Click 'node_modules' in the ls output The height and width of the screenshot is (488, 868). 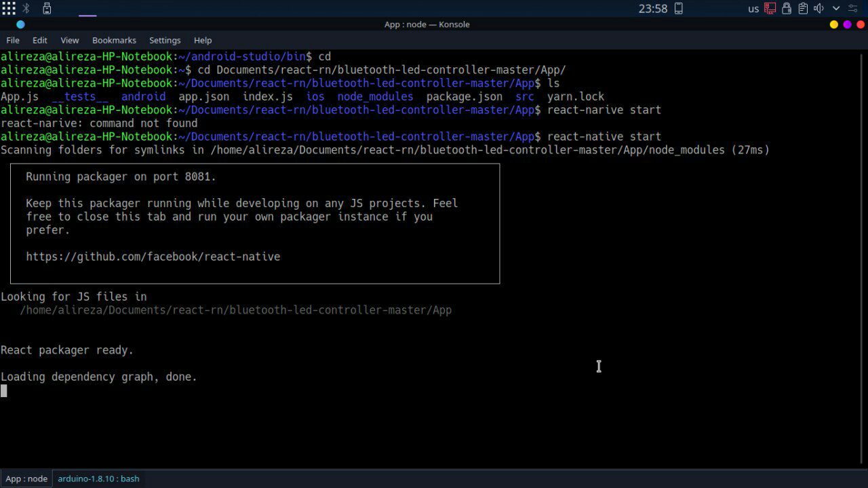click(375, 96)
